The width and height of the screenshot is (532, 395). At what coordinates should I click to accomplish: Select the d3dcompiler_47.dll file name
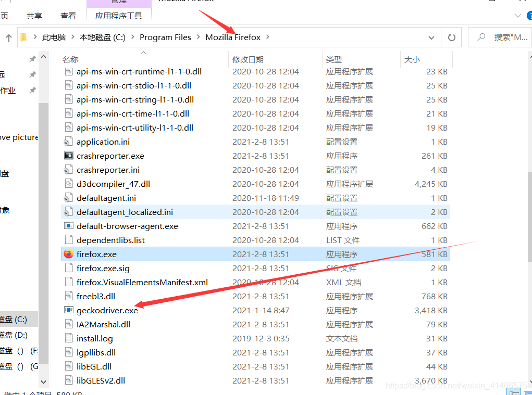tap(113, 184)
